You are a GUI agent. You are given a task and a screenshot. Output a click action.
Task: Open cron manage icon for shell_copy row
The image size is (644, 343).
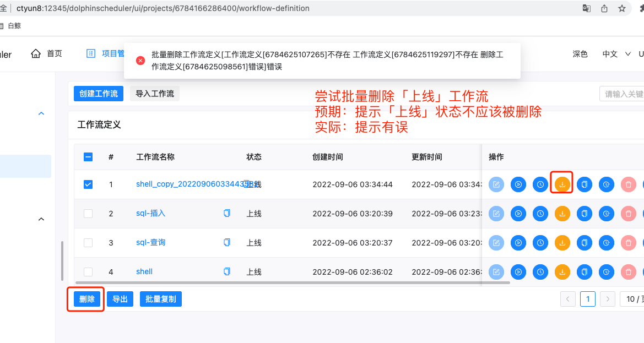point(606,184)
